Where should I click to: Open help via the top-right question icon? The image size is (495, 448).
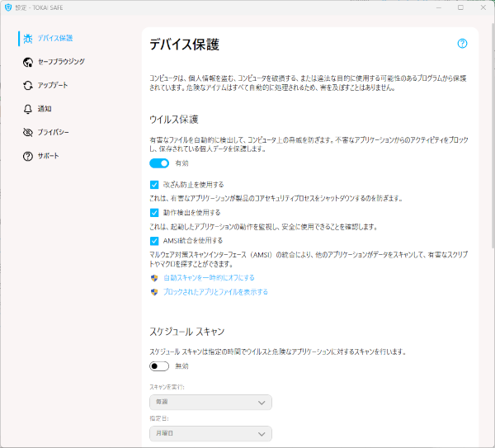[462, 44]
